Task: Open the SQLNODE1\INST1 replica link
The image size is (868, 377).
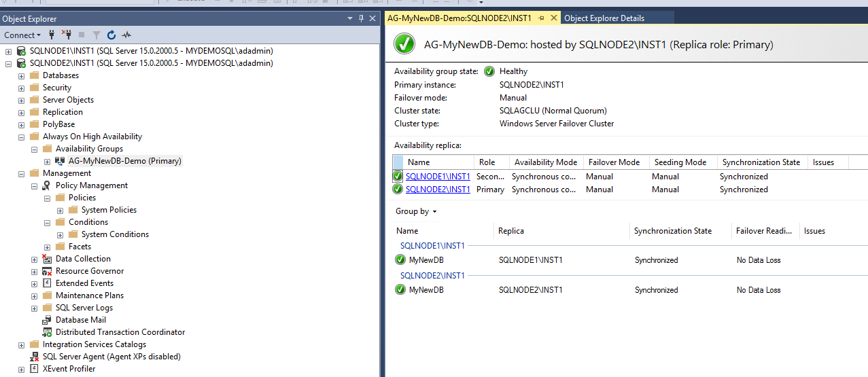Action: pyautogui.click(x=438, y=177)
